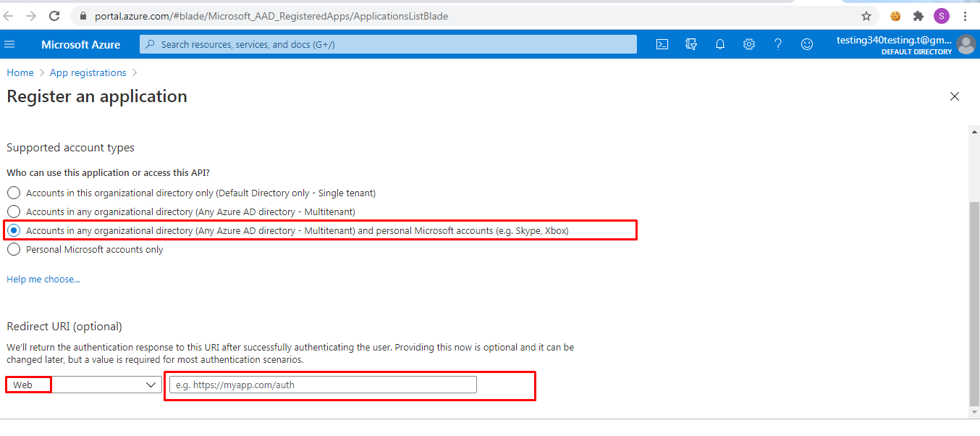Click the vertical scrollbar thumb

pyautogui.click(x=973, y=304)
